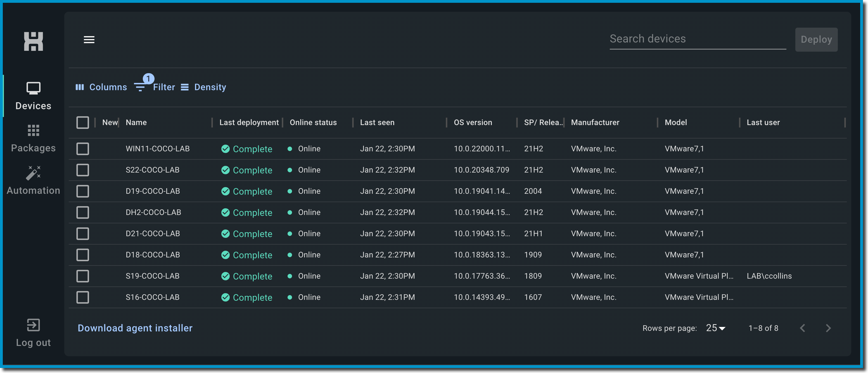Sort by Last deployment column header
This screenshot has height=373, width=868.
(x=249, y=123)
